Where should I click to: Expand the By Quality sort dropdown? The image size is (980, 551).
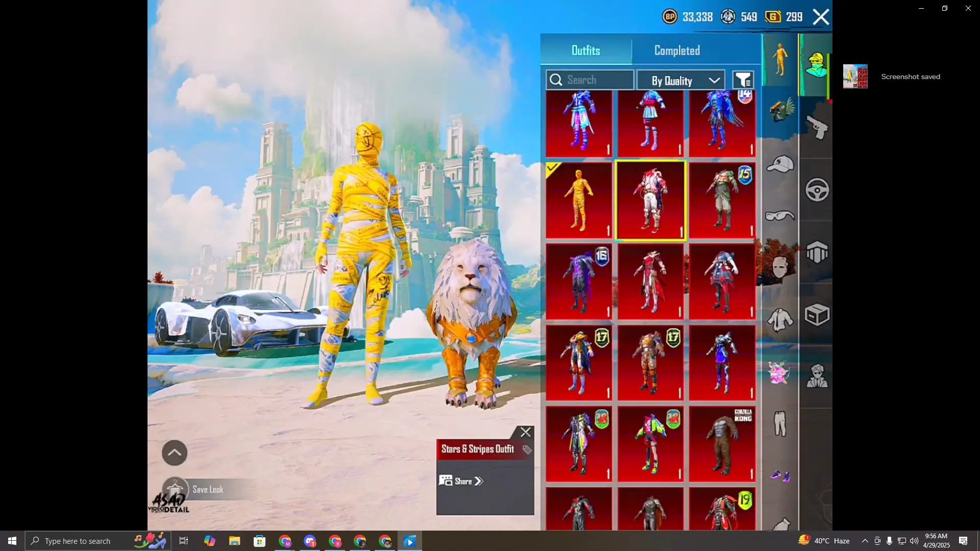click(681, 81)
